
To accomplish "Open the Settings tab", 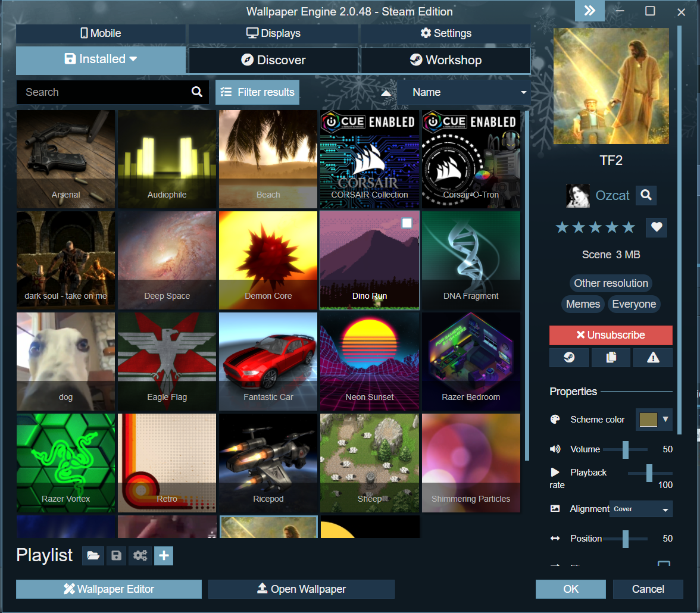I will 445,33.
